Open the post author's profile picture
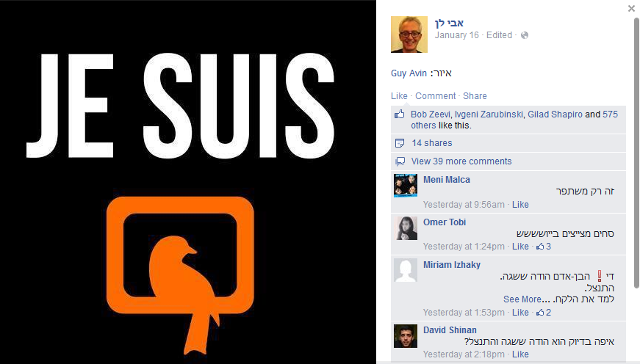Viewport: 640px width, 364px height. [409, 34]
